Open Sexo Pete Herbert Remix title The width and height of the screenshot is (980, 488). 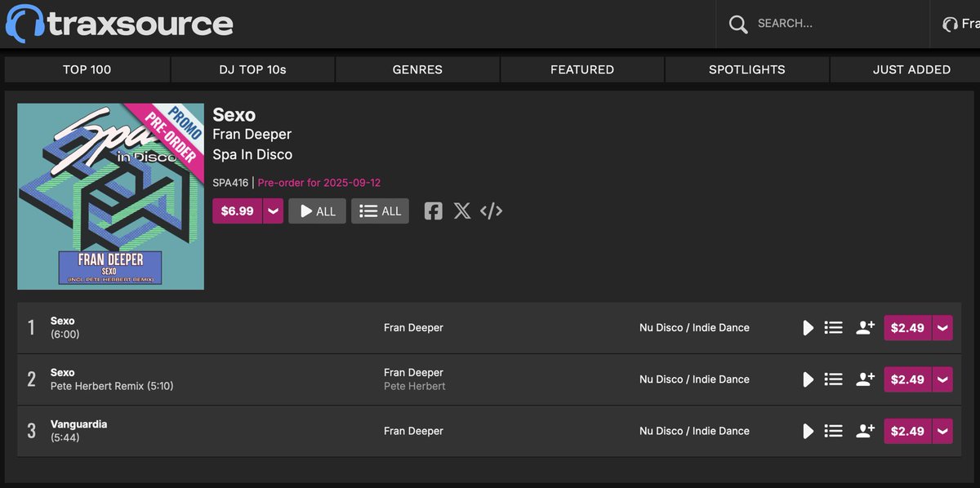(x=62, y=372)
